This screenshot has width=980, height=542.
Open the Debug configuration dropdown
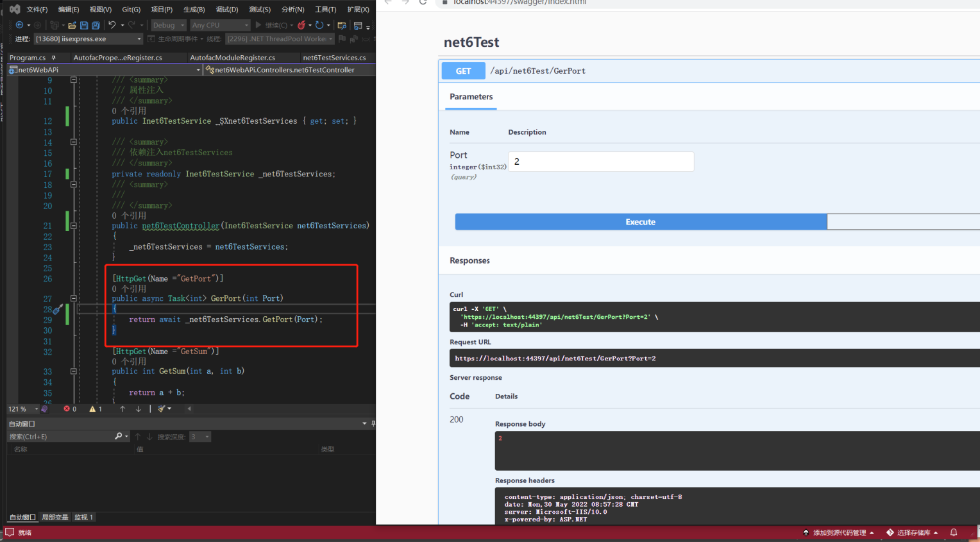(x=169, y=25)
